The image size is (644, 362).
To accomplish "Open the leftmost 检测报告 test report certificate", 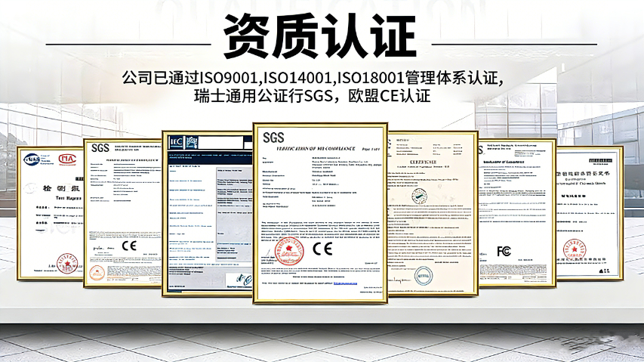I will (x=51, y=213).
